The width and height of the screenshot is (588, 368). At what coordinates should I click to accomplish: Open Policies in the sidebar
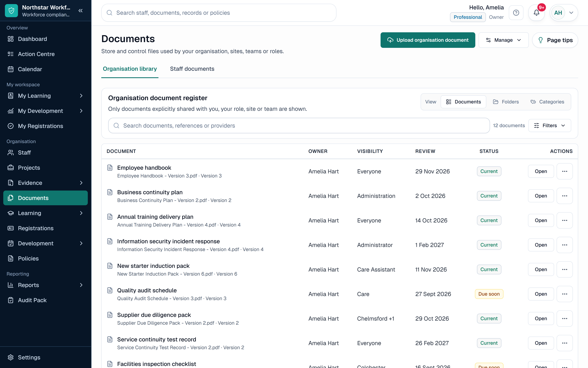(x=45, y=259)
